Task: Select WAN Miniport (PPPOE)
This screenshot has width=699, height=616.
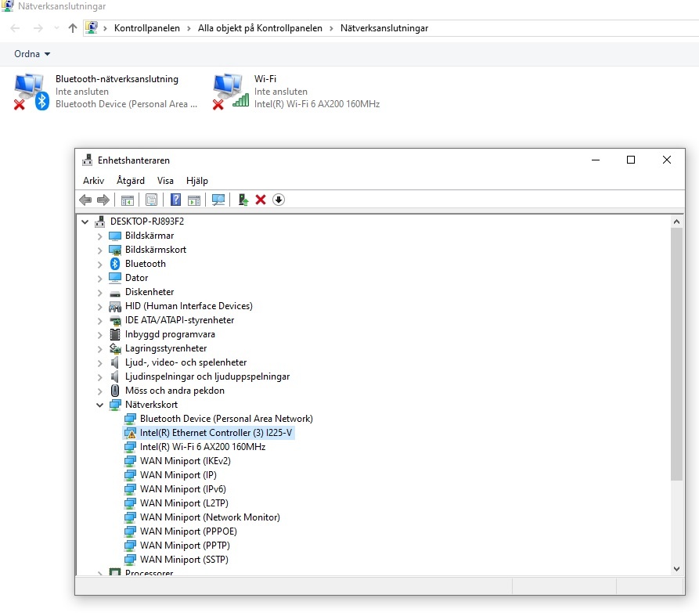Action: click(189, 531)
